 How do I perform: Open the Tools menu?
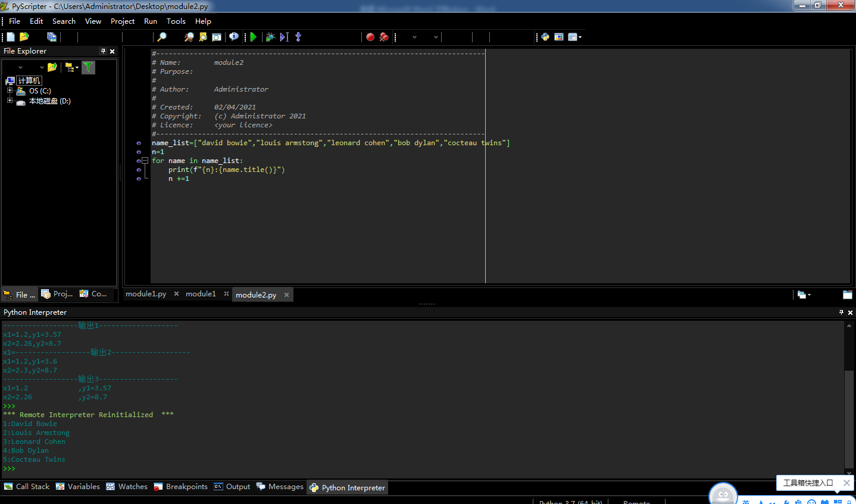[x=176, y=21]
